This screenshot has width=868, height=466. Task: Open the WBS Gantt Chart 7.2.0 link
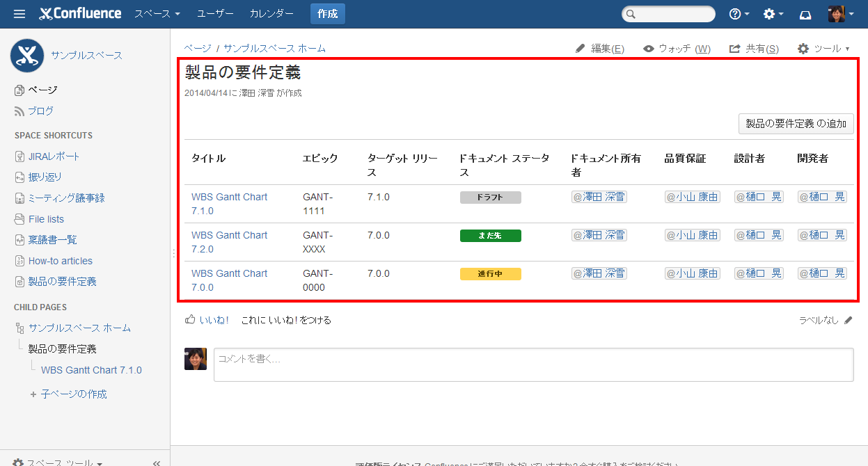tap(230, 242)
